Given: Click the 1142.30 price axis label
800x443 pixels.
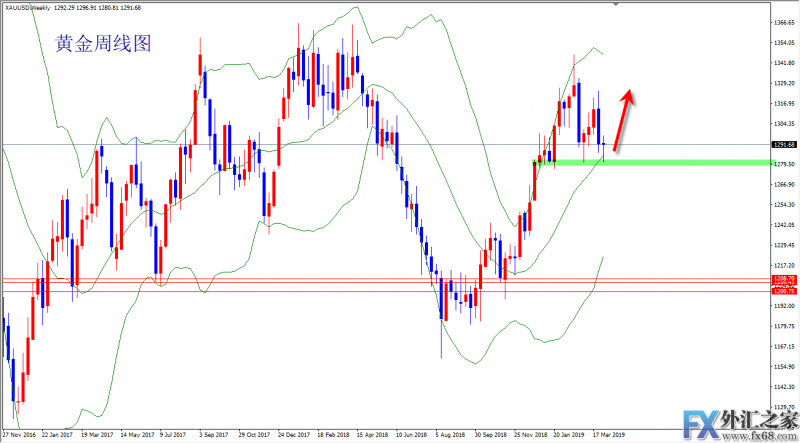Looking at the screenshot, I should click(783, 388).
